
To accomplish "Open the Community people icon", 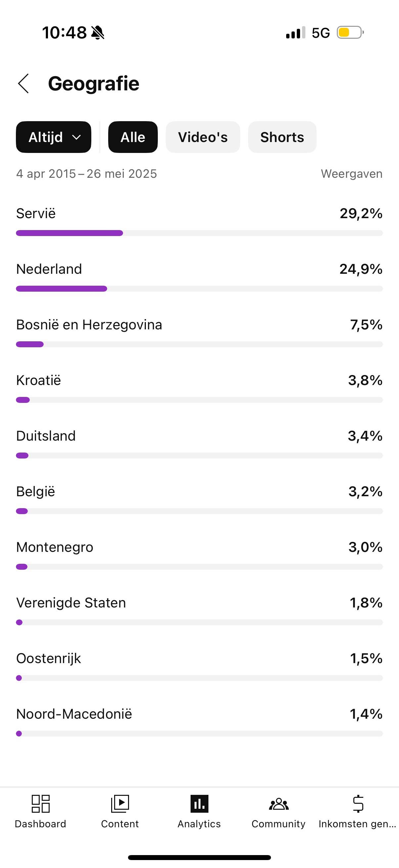I will pos(279,803).
